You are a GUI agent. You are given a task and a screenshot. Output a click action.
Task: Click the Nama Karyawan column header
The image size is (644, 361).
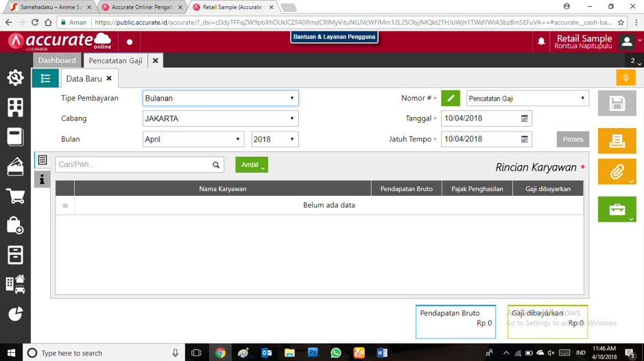223,188
